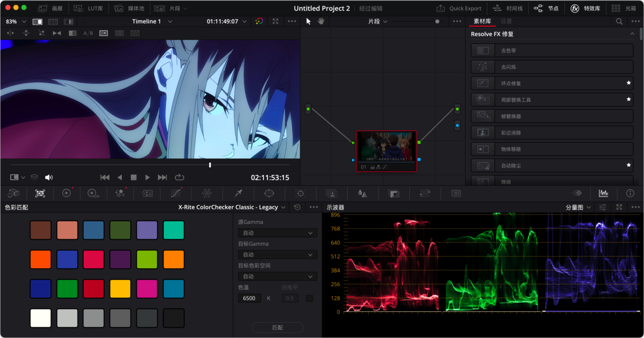This screenshot has height=338, width=644.
Task: Select the white color swatch in bottom row
Action: click(x=40, y=318)
